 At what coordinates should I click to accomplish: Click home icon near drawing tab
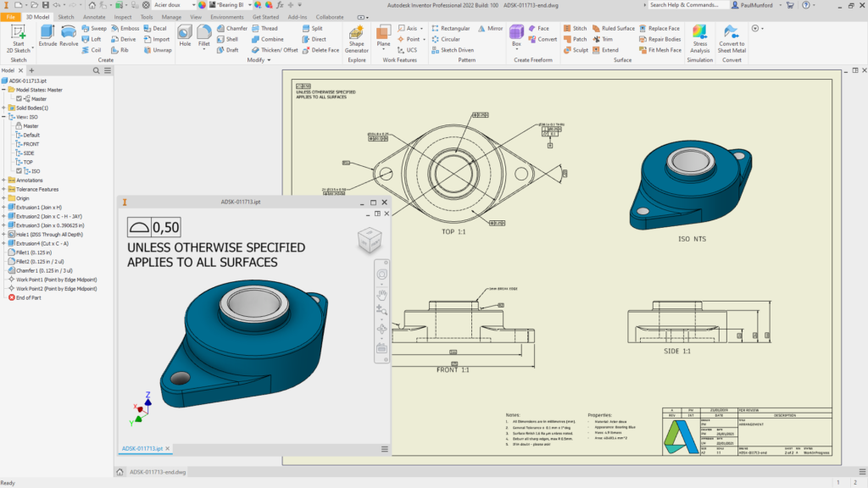click(x=120, y=472)
